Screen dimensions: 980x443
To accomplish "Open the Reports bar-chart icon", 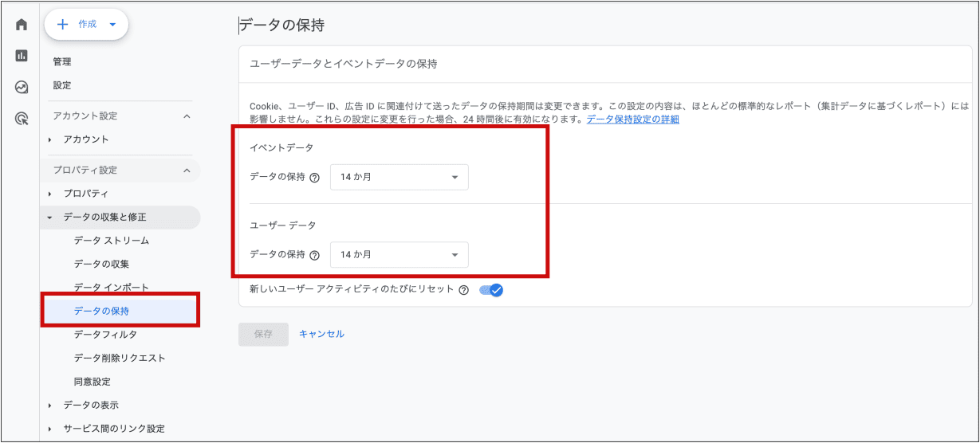I will (x=22, y=56).
